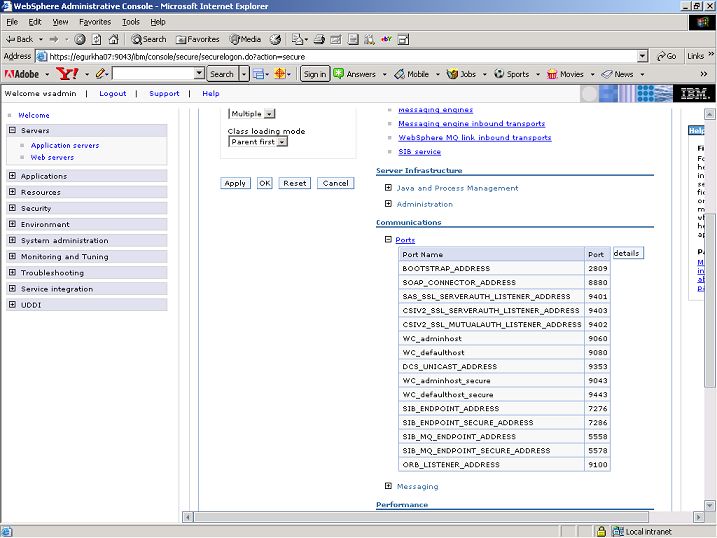The width and height of the screenshot is (717, 538).
Task: Open the Help menu in menu bar
Action: [x=158, y=22]
